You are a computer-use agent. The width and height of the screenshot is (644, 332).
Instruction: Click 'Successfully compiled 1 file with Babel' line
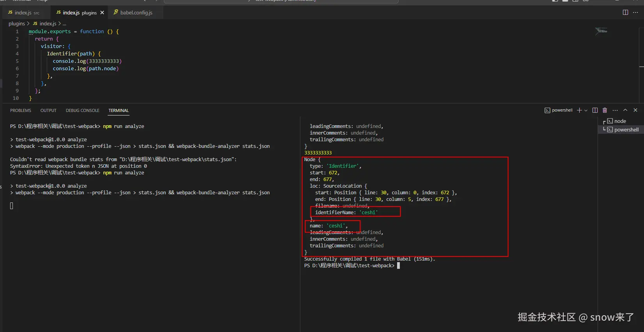(369, 259)
